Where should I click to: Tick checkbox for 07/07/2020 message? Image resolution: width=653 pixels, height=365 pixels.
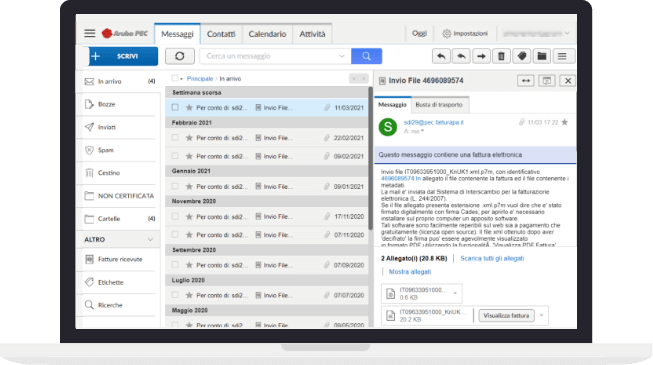coord(175,295)
